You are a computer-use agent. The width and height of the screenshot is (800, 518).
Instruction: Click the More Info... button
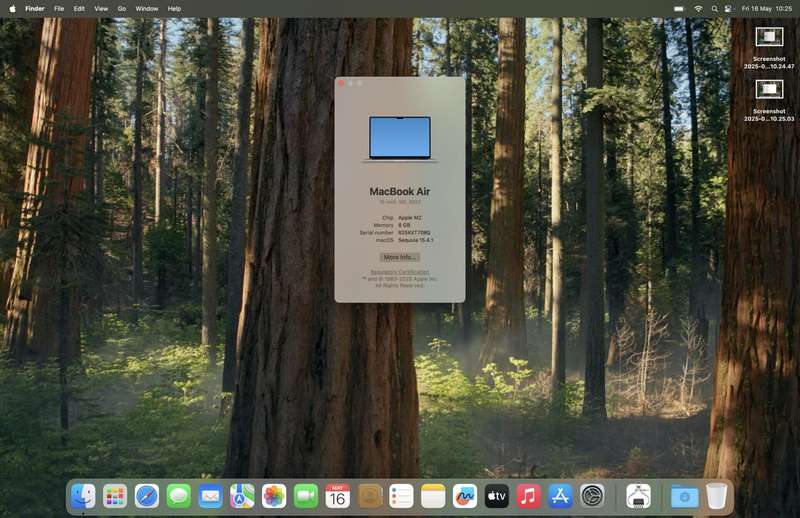coord(399,257)
